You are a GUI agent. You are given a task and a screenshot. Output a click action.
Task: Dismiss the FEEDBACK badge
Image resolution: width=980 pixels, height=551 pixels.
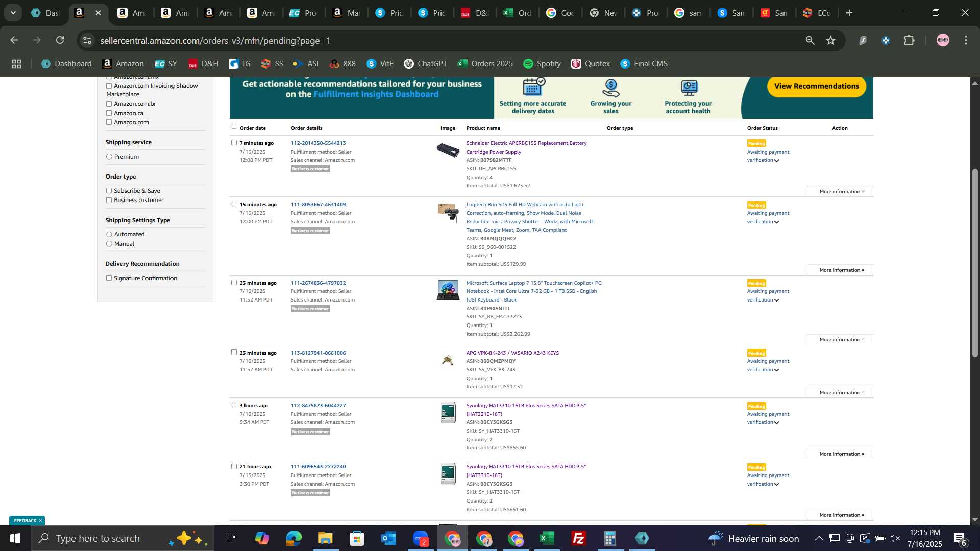pos(40,520)
